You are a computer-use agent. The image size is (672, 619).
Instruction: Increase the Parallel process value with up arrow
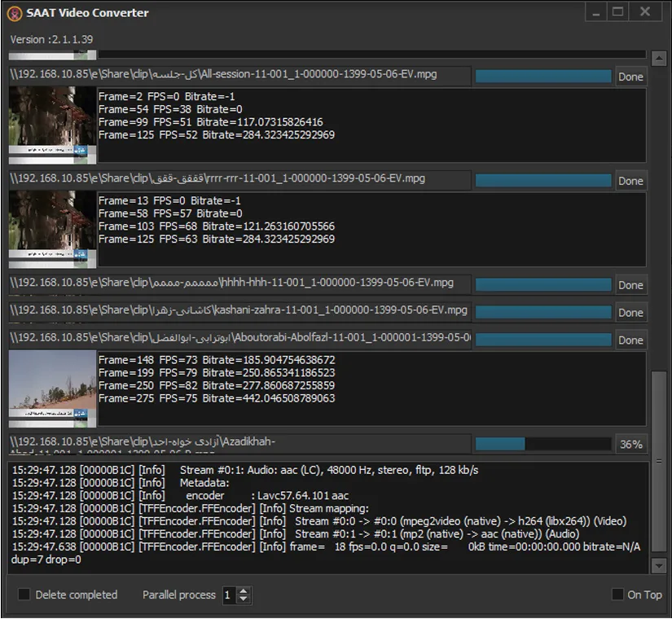pyautogui.click(x=243, y=590)
